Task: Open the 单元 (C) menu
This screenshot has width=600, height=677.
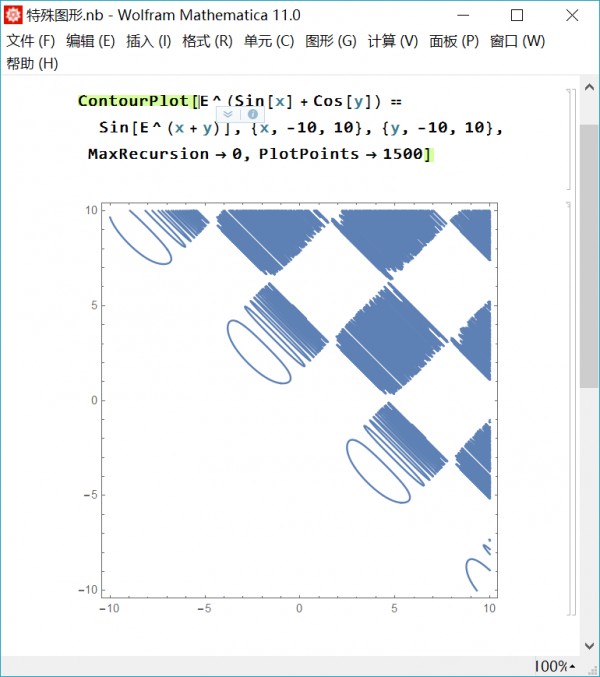Action: click(x=269, y=41)
